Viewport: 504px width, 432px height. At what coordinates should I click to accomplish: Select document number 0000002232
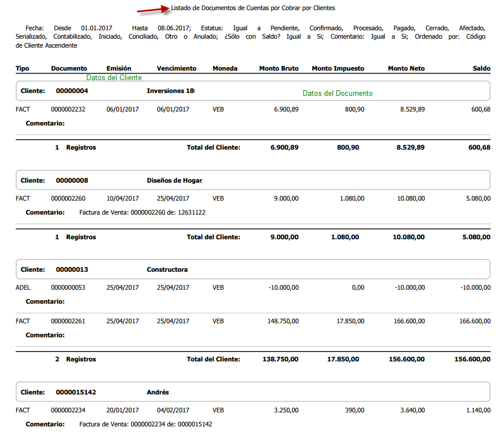click(68, 109)
